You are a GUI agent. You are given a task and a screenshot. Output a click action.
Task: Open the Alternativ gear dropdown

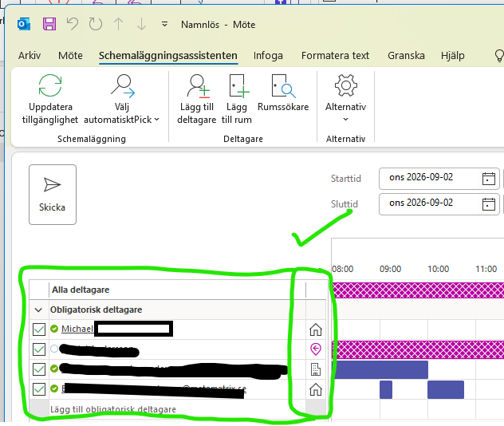coord(345,98)
